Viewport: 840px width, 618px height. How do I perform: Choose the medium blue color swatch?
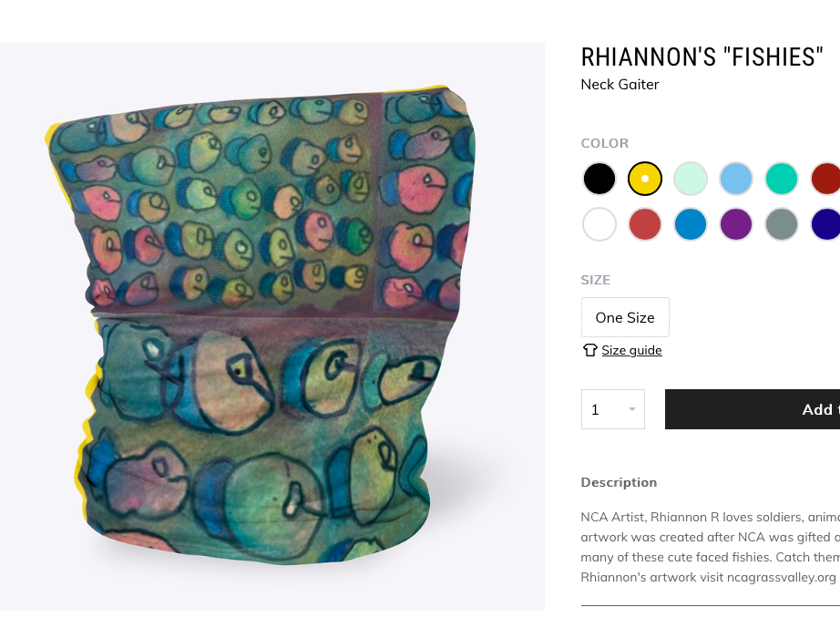pyautogui.click(x=691, y=224)
